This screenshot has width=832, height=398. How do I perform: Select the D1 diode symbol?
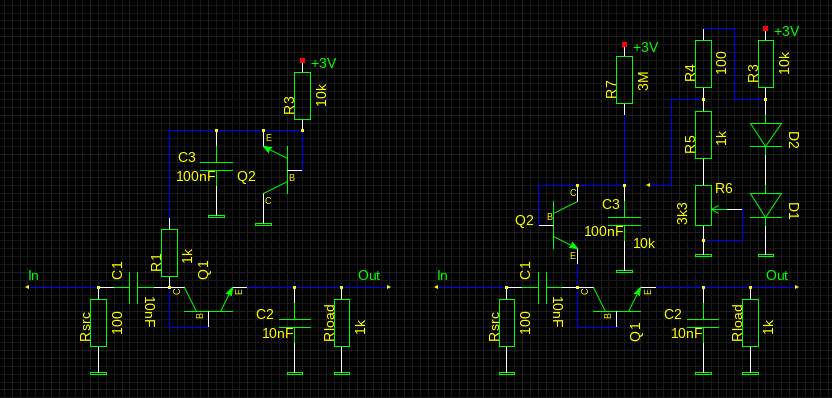click(765, 205)
